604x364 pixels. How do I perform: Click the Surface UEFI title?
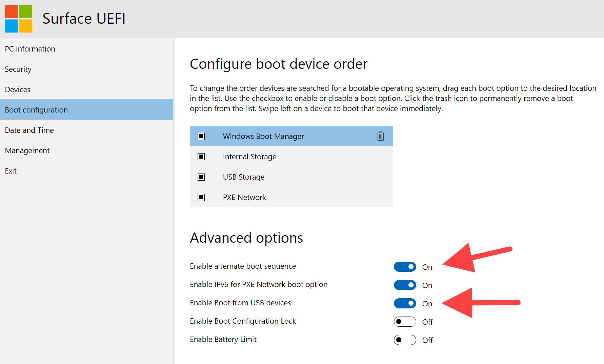84,19
